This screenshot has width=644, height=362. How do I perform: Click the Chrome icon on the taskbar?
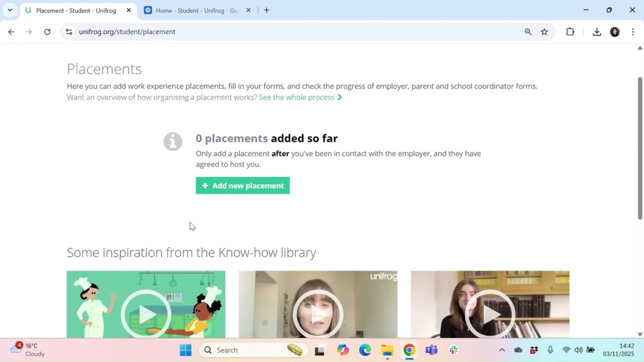409,350
